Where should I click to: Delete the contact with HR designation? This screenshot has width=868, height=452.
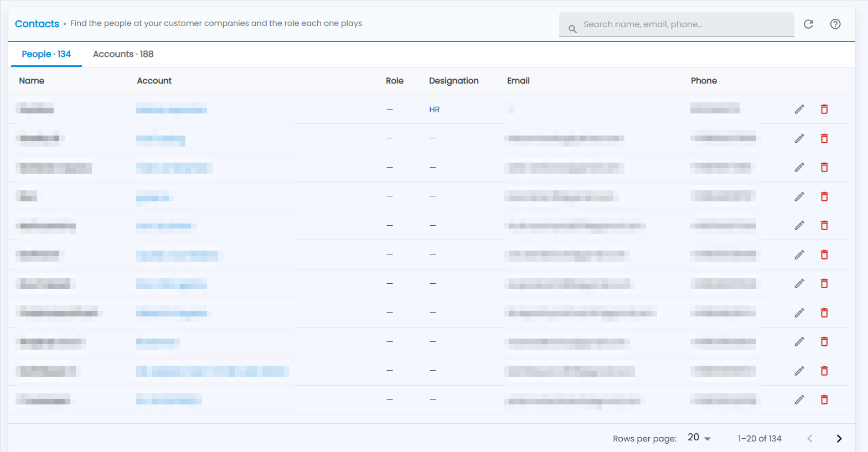[x=824, y=109]
